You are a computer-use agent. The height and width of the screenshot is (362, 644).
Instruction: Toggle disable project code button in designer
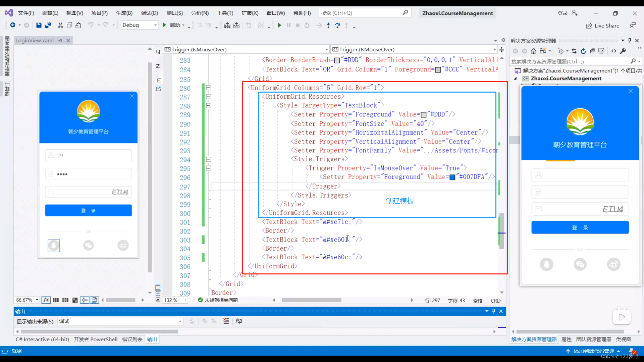[94, 300]
